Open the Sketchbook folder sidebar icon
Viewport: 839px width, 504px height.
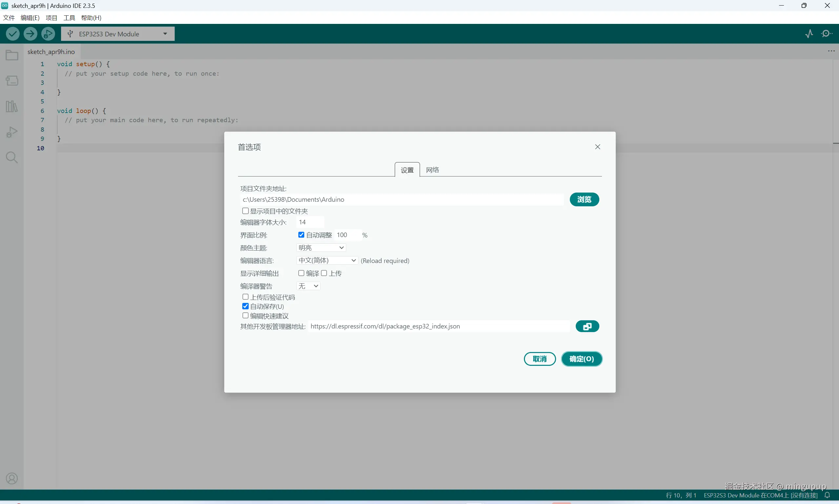pyautogui.click(x=12, y=55)
